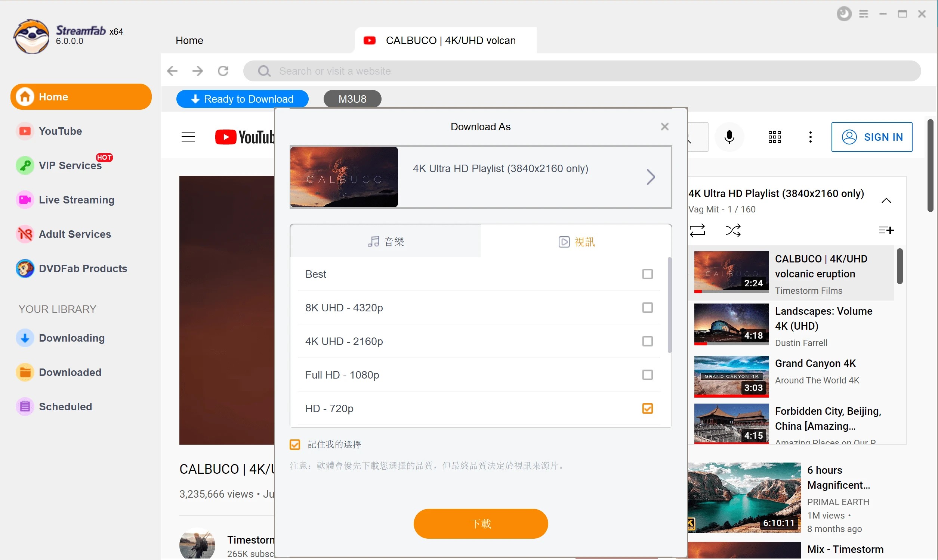
Task: Click the Adult Services icon
Action: coord(25,234)
